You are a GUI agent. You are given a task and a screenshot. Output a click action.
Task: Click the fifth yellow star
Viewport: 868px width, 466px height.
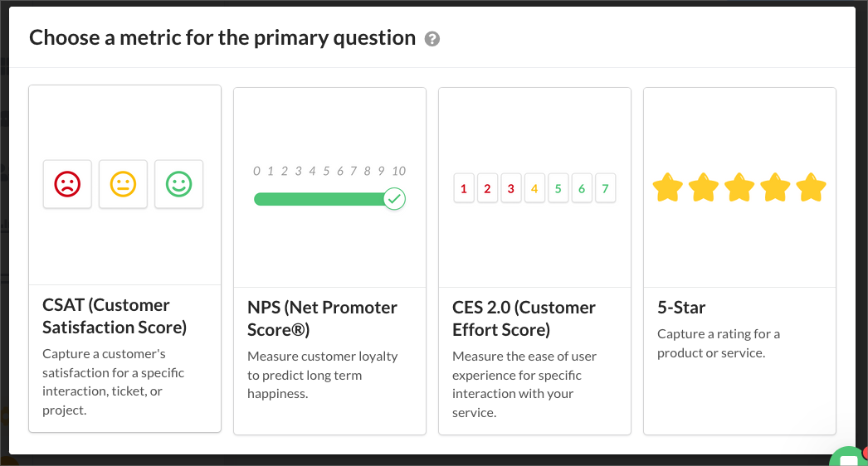click(811, 187)
